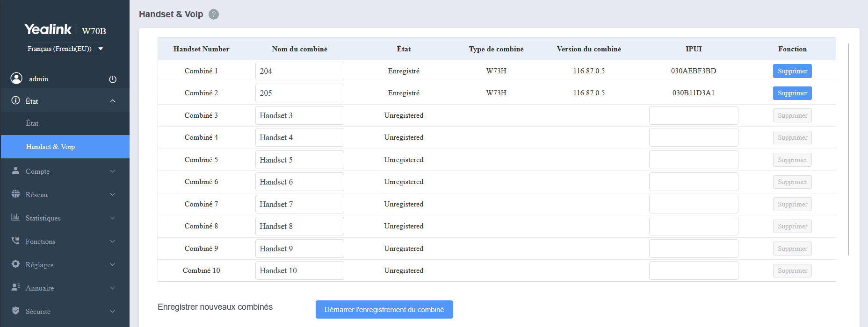The height and width of the screenshot is (327, 868).
Task: Open the État submenu item
Action: [32, 123]
